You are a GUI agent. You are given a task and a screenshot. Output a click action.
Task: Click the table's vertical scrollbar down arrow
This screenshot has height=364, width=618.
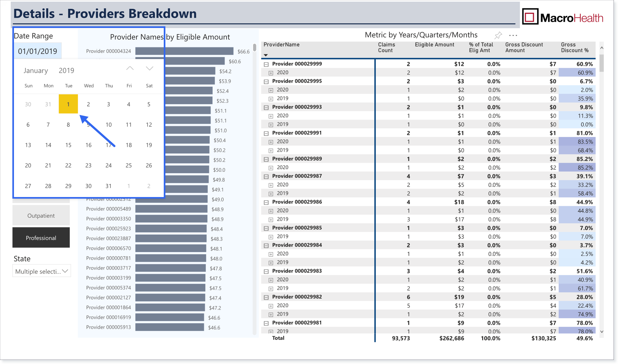602,332
